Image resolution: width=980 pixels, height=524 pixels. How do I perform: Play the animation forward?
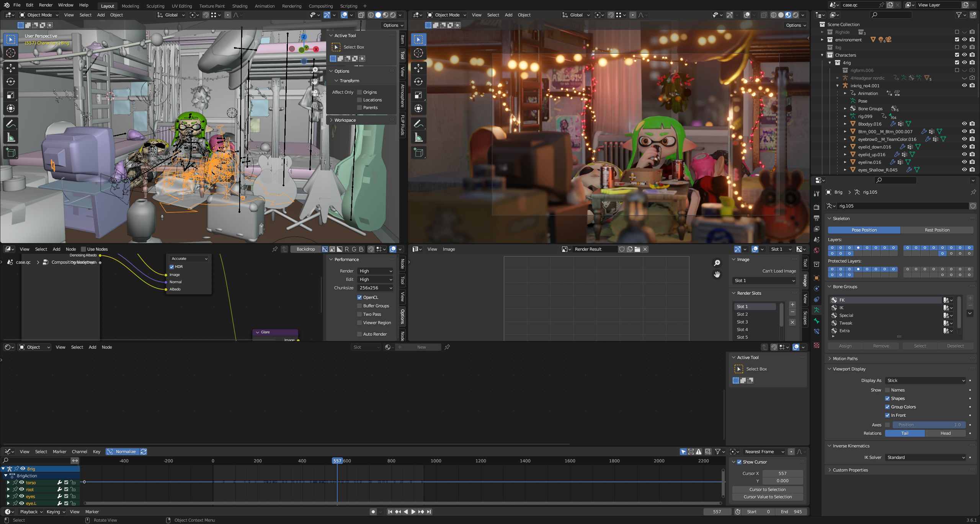(x=413, y=512)
